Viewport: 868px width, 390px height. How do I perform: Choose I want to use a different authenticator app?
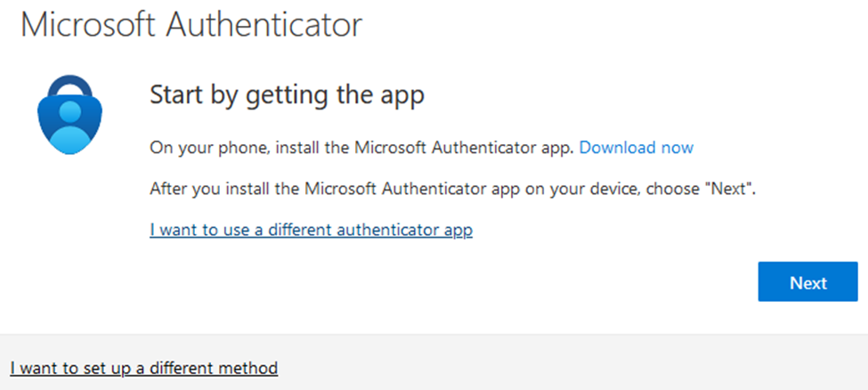tap(311, 230)
